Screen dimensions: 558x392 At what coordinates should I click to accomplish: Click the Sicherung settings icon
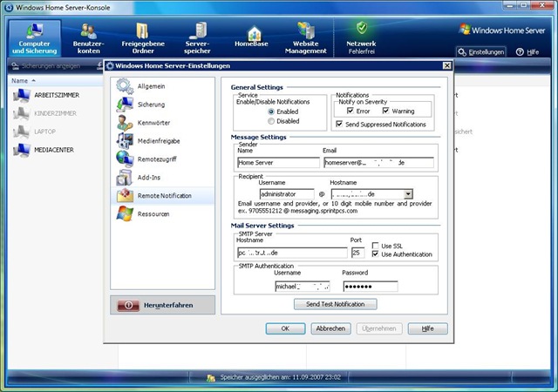tap(125, 105)
